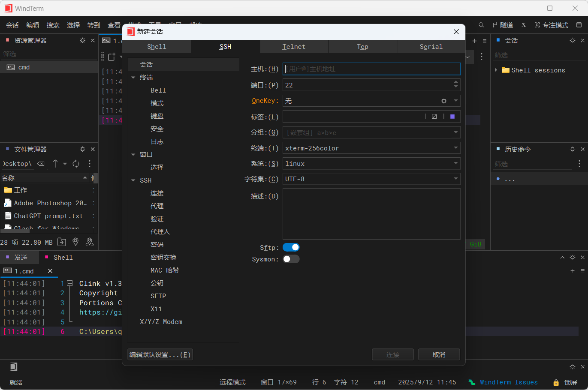Image resolution: width=588 pixels, height=390 pixels.
Task: Open the 编辑 menu
Action: (33, 25)
